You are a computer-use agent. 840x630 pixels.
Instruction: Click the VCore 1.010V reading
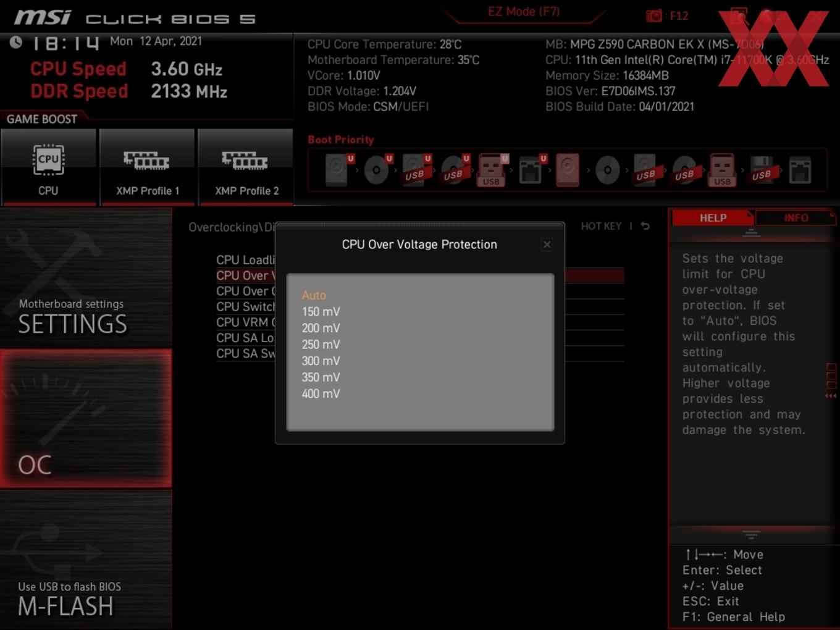click(x=344, y=75)
